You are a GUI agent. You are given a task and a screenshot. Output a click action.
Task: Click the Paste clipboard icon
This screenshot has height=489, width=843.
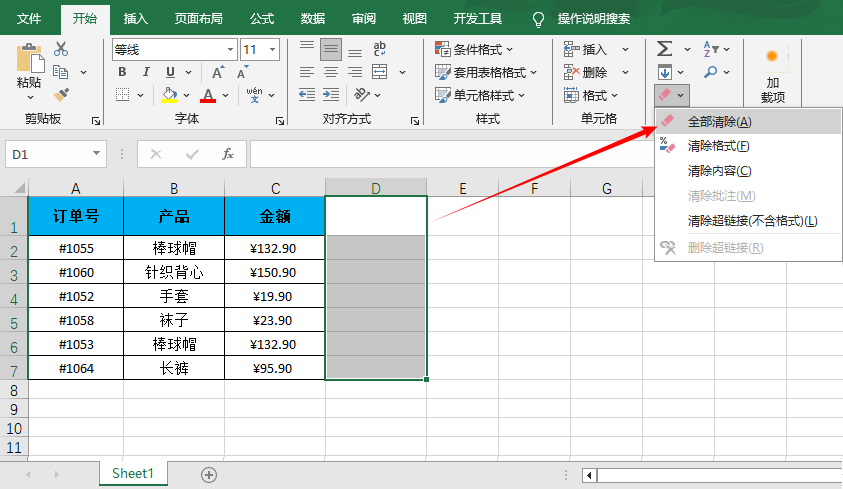click(x=29, y=58)
